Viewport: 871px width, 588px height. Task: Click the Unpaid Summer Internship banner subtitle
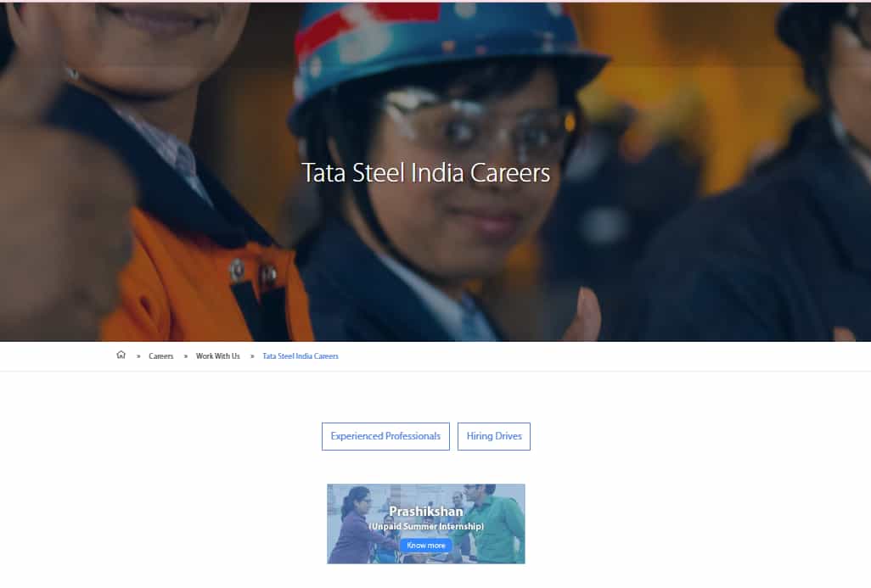point(426,526)
